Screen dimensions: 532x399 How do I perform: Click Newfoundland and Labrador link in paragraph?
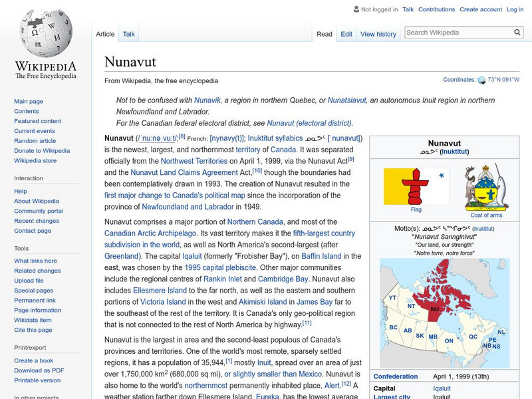tap(188, 207)
